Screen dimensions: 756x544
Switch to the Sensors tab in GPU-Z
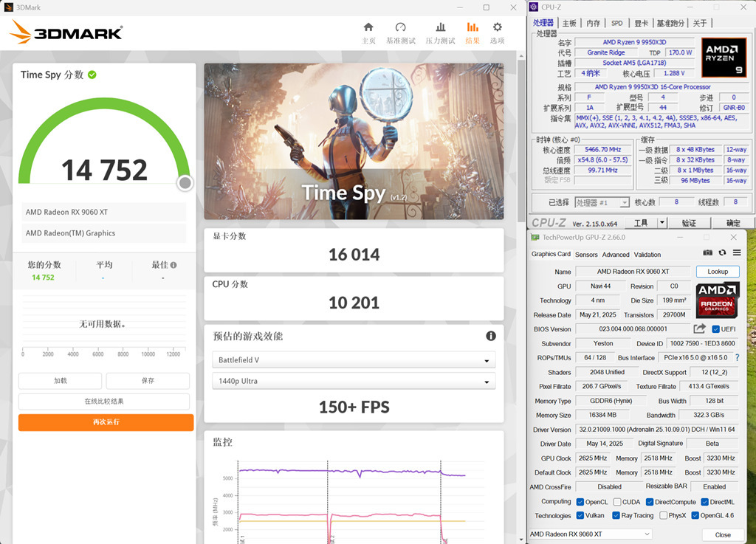[x=586, y=255]
